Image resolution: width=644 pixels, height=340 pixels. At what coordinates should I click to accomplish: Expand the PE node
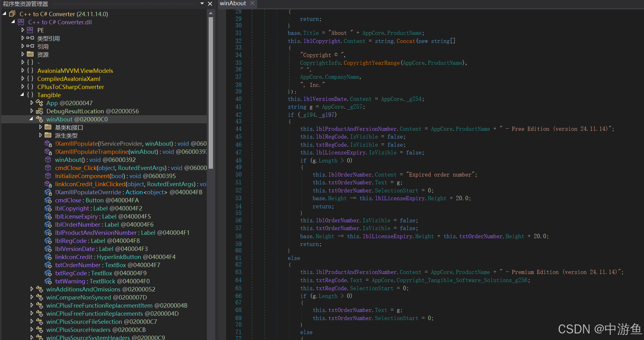point(23,30)
